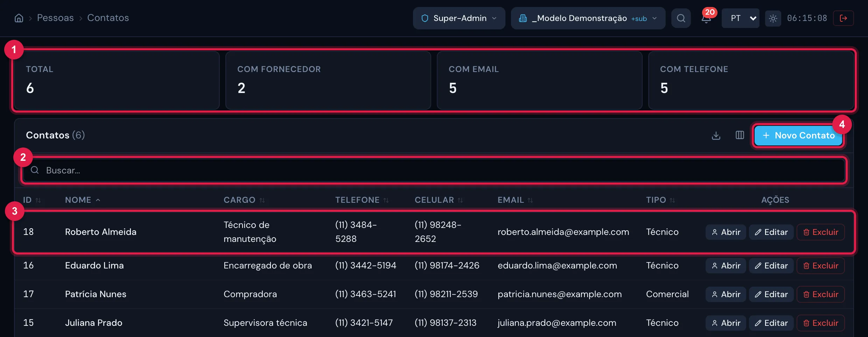Click the Contatos breadcrumb link

click(108, 18)
